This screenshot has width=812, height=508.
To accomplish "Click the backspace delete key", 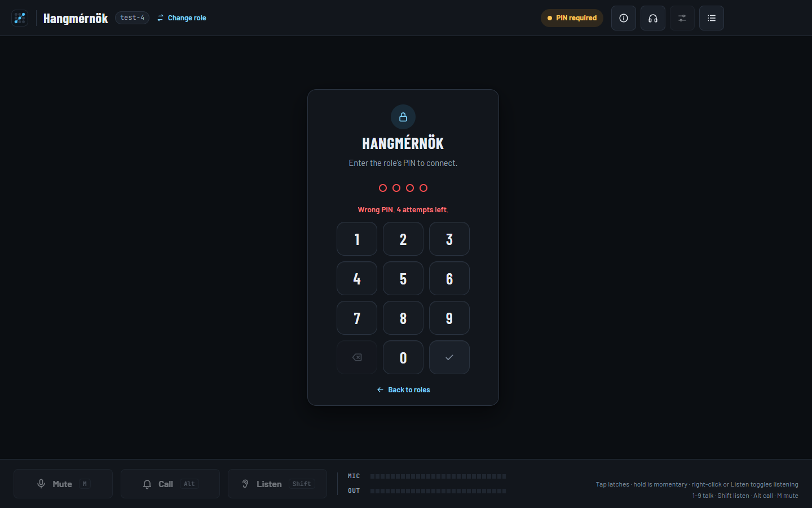I will point(357,357).
